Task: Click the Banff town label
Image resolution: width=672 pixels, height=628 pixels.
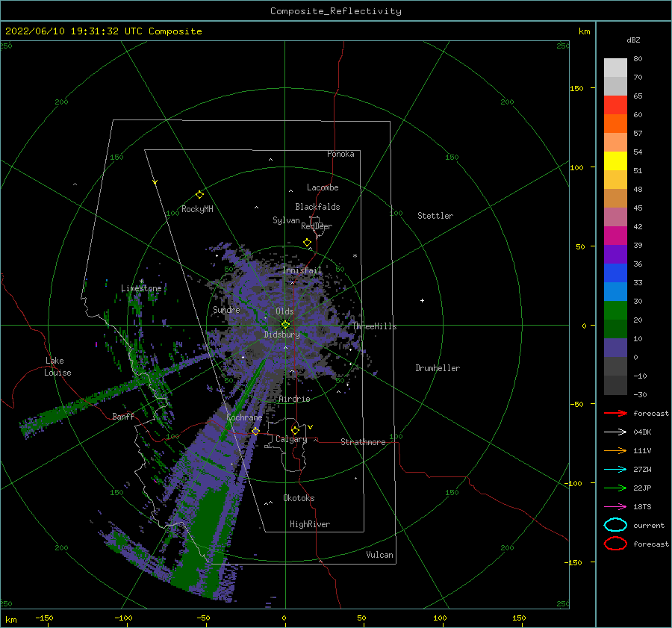Action: coord(123,416)
